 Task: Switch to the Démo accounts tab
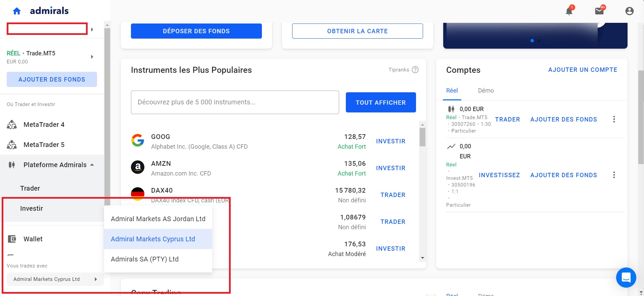[x=486, y=91]
